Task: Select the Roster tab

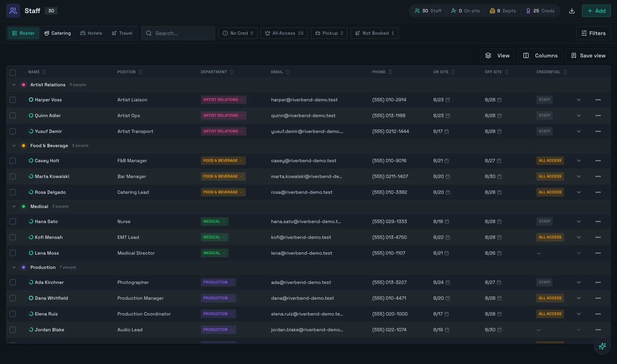Action: [x=23, y=33]
